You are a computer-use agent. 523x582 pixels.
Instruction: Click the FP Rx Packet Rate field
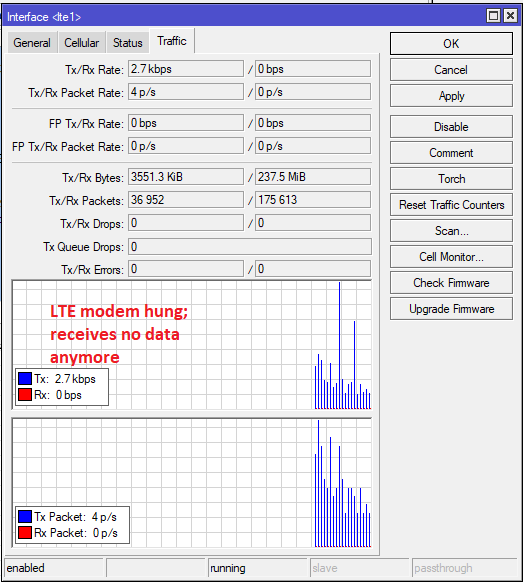pos(313,146)
